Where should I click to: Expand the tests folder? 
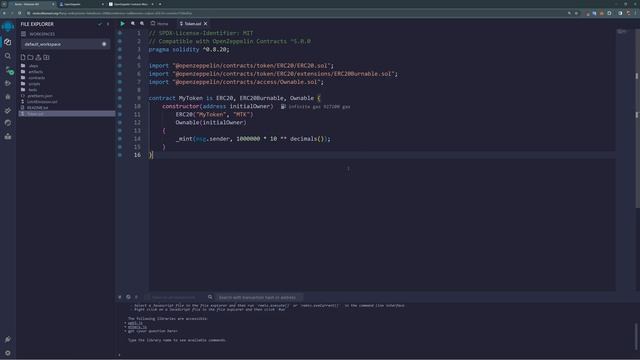(x=33, y=90)
